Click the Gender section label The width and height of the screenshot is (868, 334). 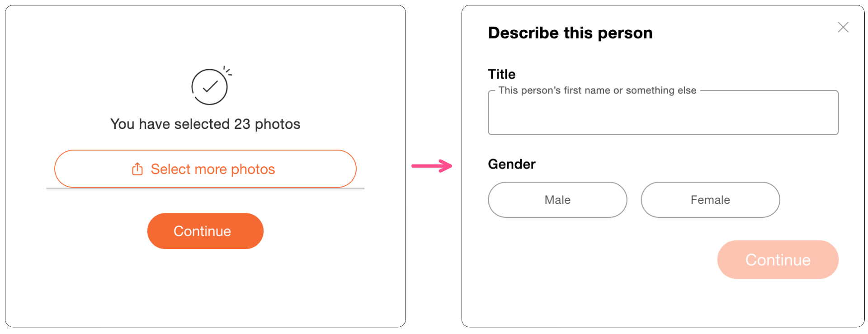(511, 164)
